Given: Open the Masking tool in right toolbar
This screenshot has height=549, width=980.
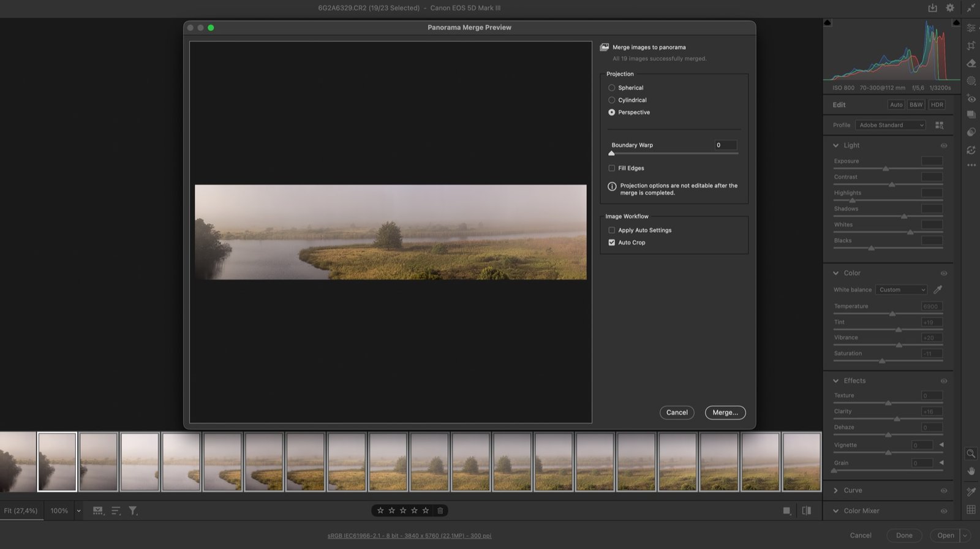Looking at the screenshot, I should click(971, 81).
